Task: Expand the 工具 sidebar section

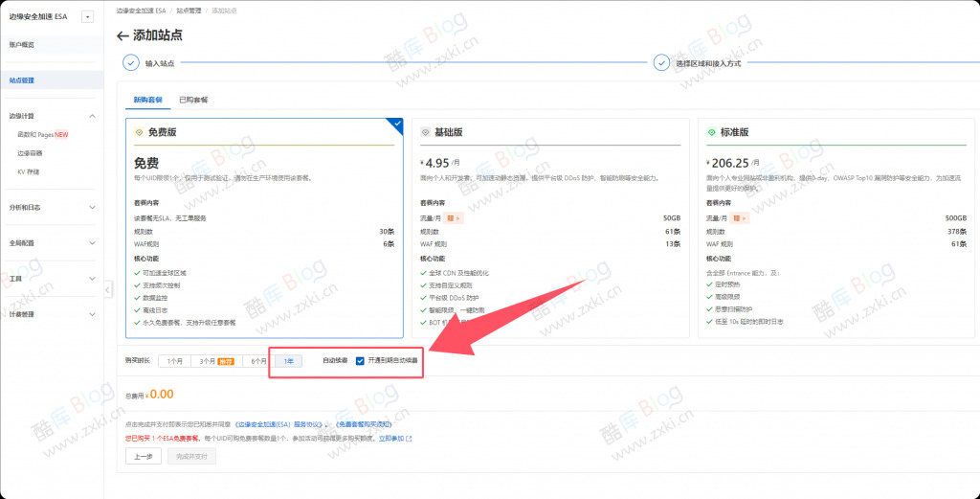Action: [93, 279]
